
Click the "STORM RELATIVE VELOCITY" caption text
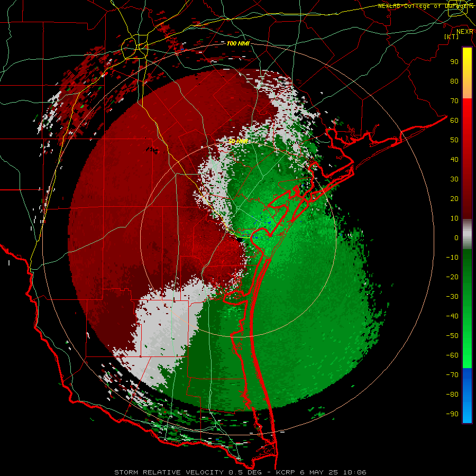point(169,472)
